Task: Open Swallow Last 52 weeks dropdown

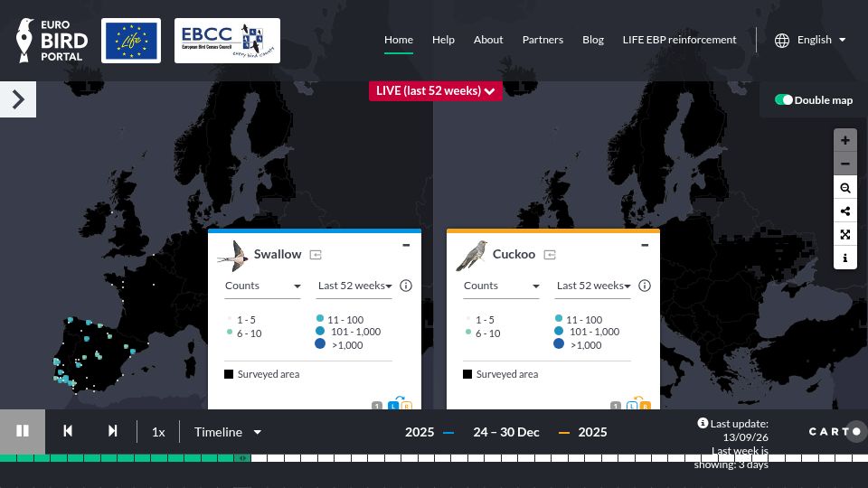Action: pyautogui.click(x=354, y=286)
